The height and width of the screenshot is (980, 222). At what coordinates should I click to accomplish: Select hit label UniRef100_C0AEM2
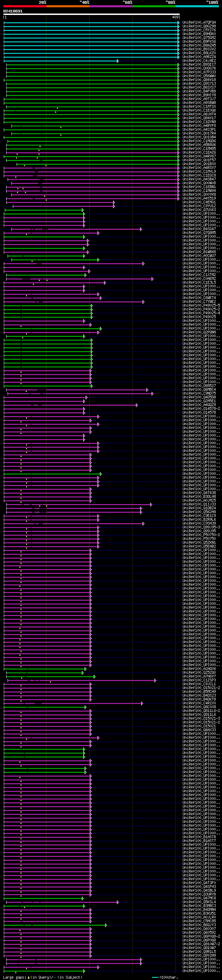pyautogui.click(x=199, y=278)
